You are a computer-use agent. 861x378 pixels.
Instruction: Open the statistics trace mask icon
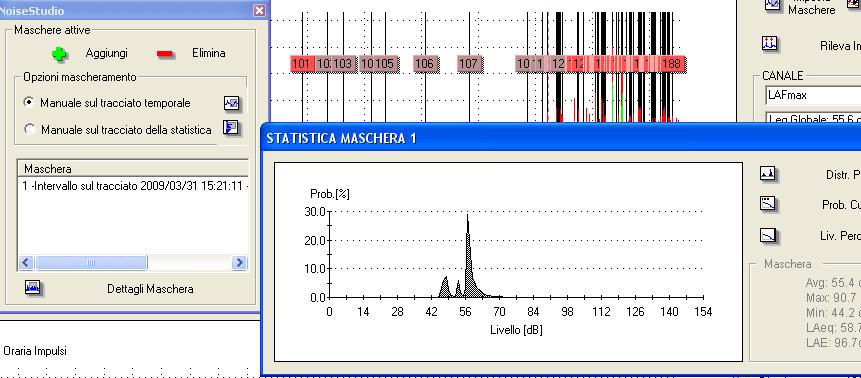231,129
